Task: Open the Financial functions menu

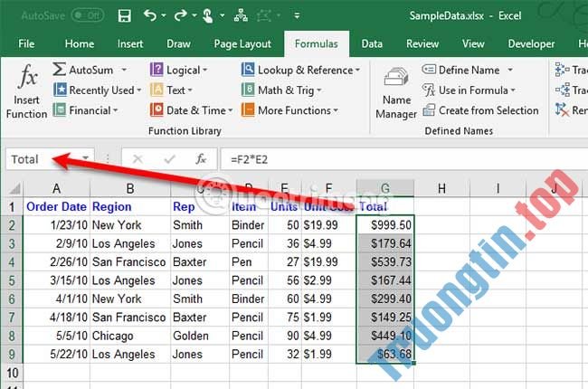Action: click(x=85, y=110)
